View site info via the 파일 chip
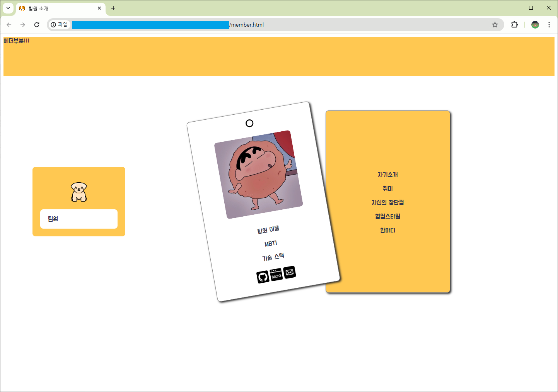 coord(59,25)
